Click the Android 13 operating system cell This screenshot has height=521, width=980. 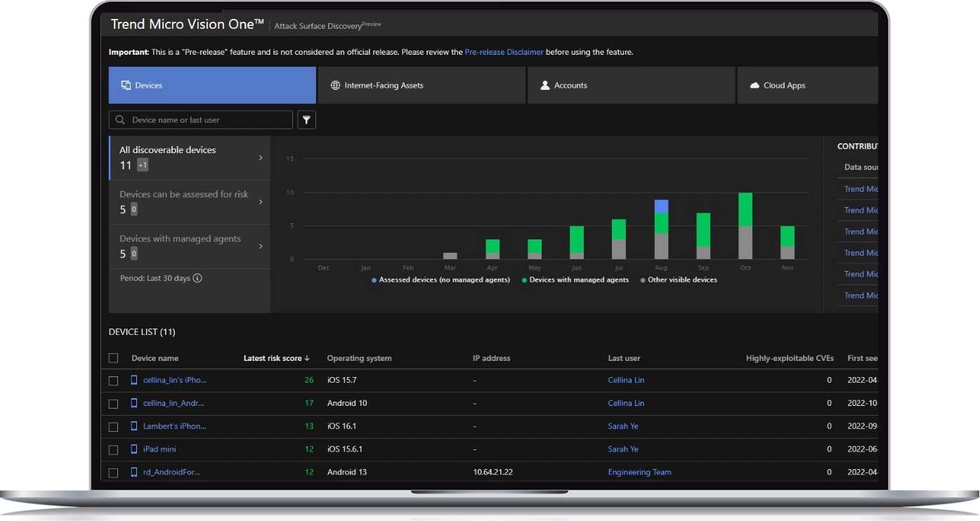[x=347, y=473]
